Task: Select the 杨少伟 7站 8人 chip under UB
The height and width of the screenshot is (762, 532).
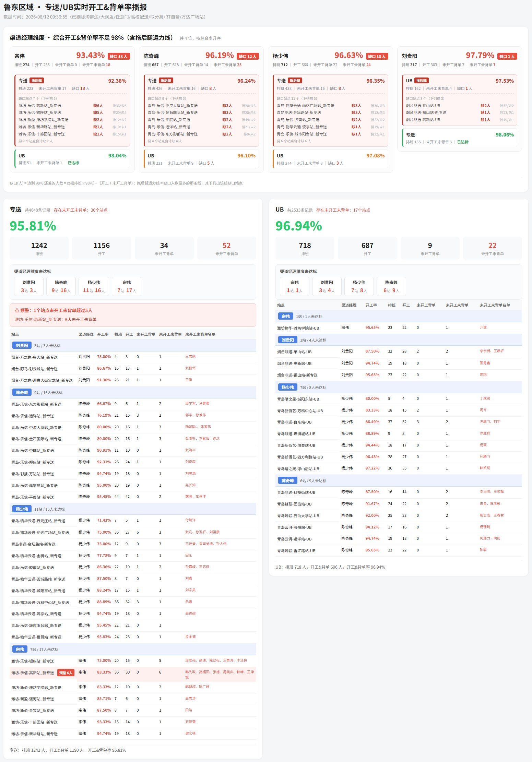Action: pos(359,286)
